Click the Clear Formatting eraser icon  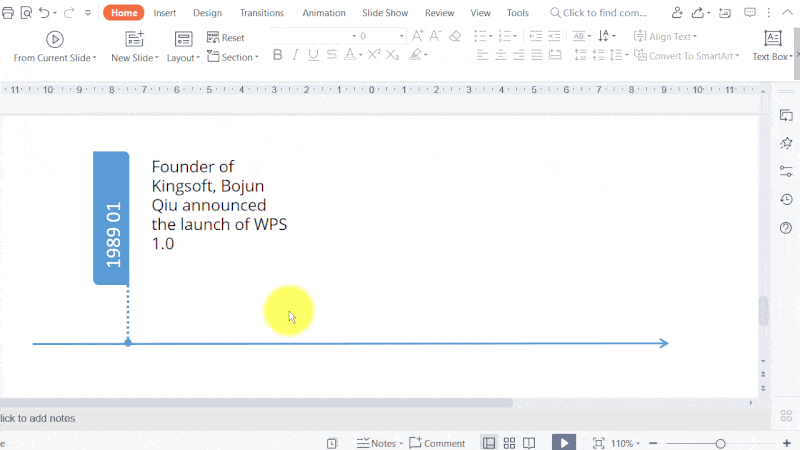(455, 36)
